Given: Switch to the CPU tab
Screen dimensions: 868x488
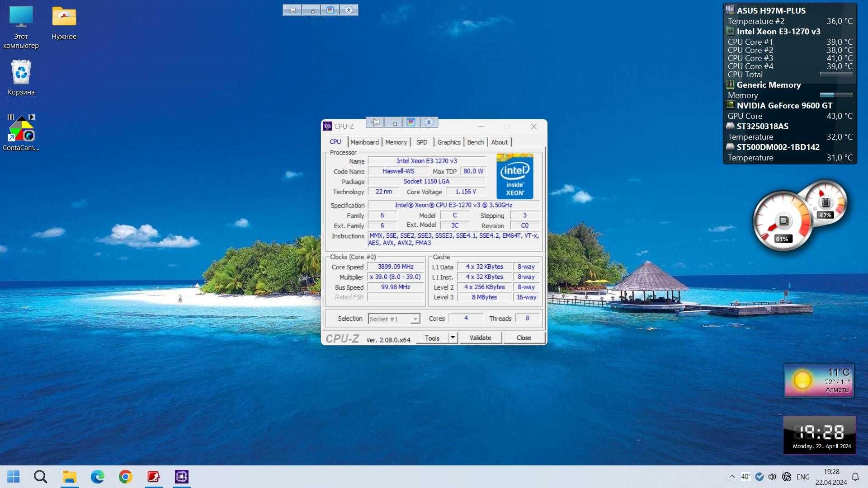Looking at the screenshot, I should click(x=335, y=142).
